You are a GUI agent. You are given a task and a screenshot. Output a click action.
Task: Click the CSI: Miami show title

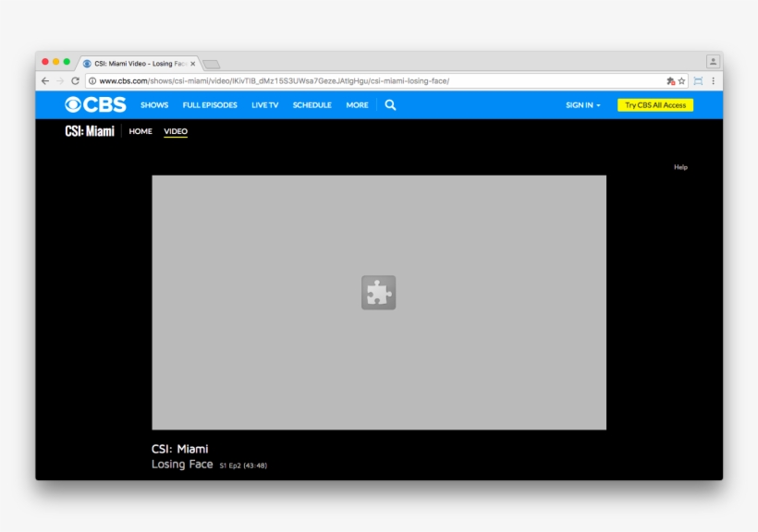90,131
